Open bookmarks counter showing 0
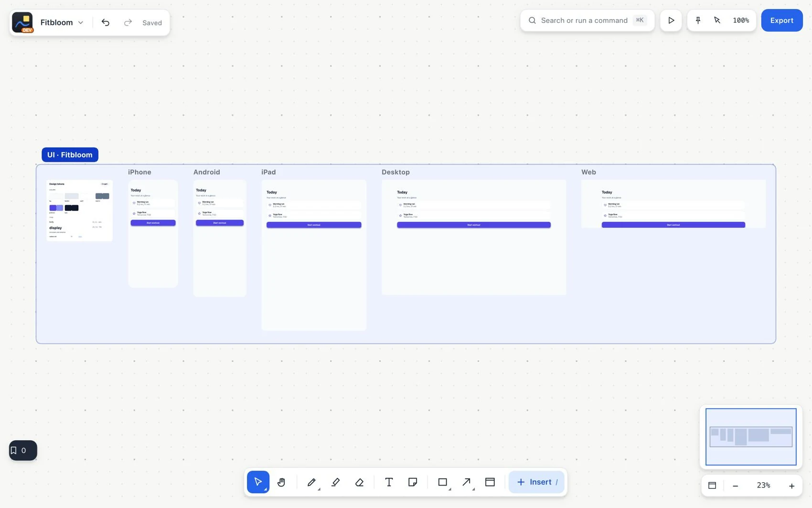The width and height of the screenshot is (812, 508). coord(23,450)
